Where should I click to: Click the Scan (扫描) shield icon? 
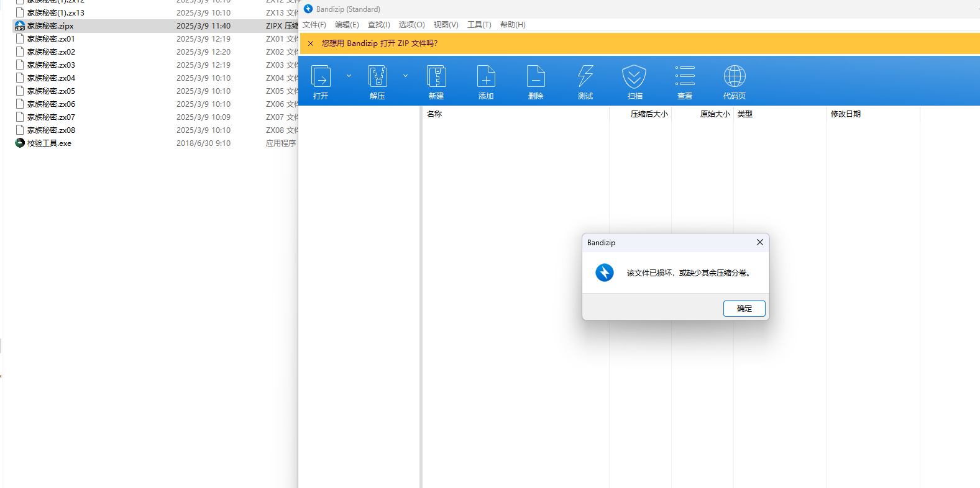[x=634, y=77]
